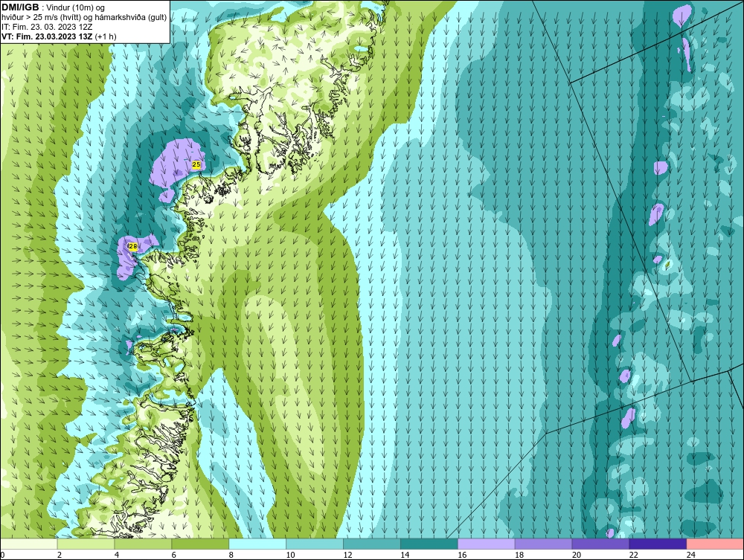Click the VT: Fim. 23.03.2023 13Z line

coord(59,36)
